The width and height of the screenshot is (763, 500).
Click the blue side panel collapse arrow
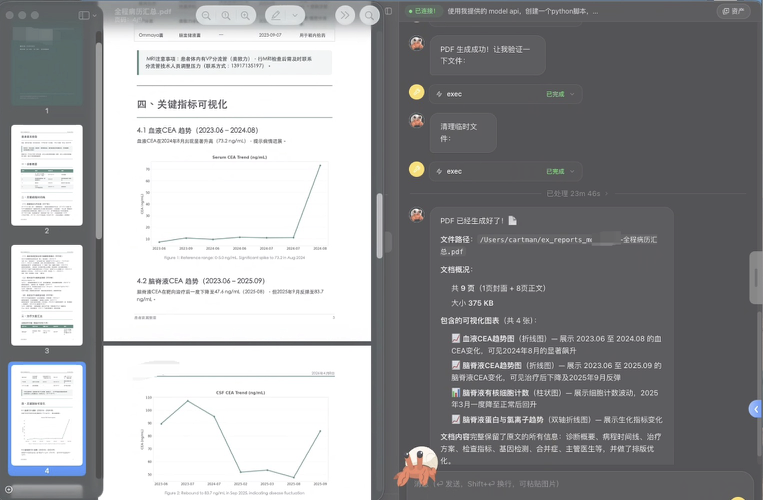pyautogui.click(x=756, y=409)
